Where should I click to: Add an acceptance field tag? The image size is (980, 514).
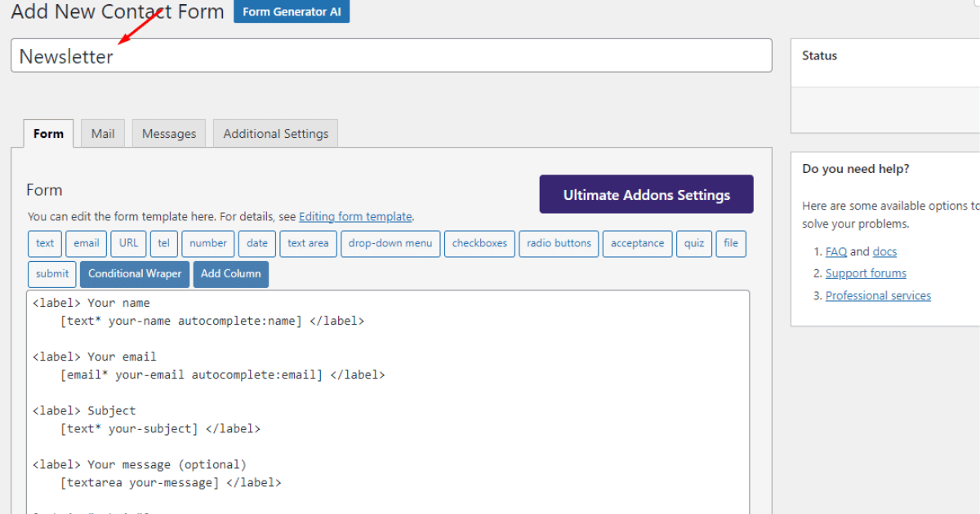(638, 243)
